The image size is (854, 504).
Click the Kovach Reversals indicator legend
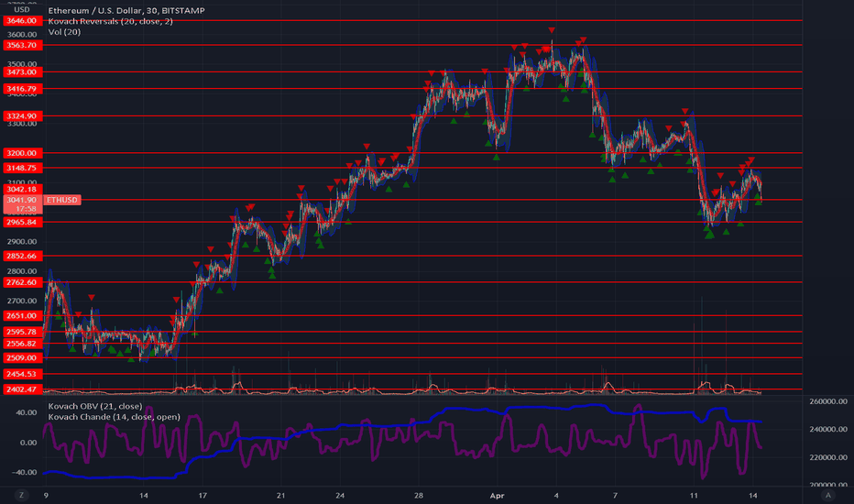tap(111, 21)
